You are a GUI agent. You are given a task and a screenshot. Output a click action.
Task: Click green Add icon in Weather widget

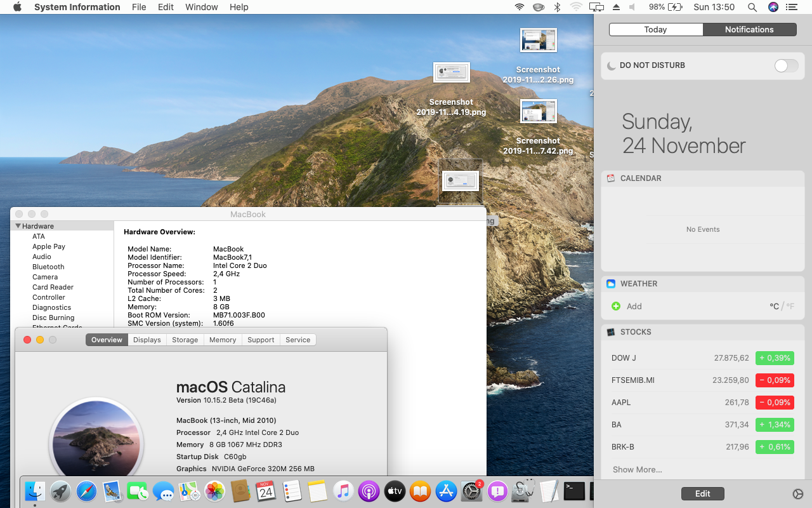tap(616, 306)
